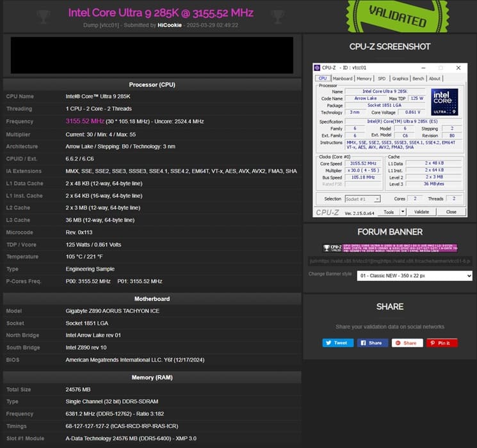Image resolution: width=477 pixels, height=448 pixels.
Task: Click the Max TDP 125 W field
Action: point(417,98)
